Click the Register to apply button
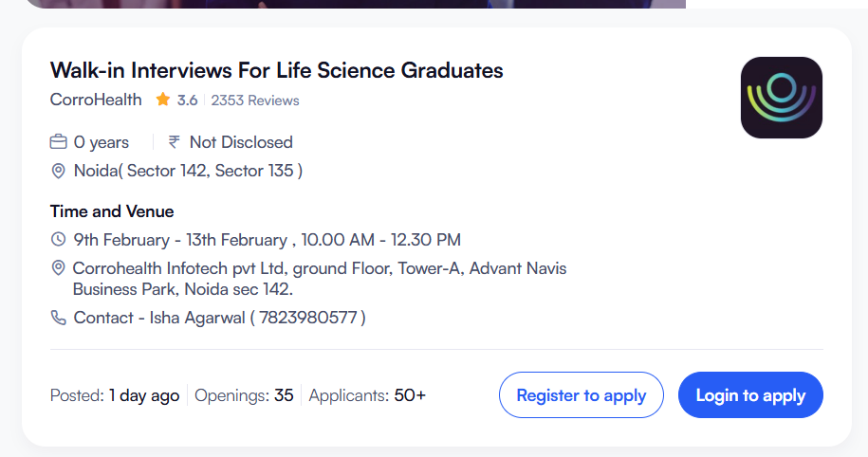Image resolution: width=868 pixels, height=457 pixels. pyautogui.click(x=581, y=395)
